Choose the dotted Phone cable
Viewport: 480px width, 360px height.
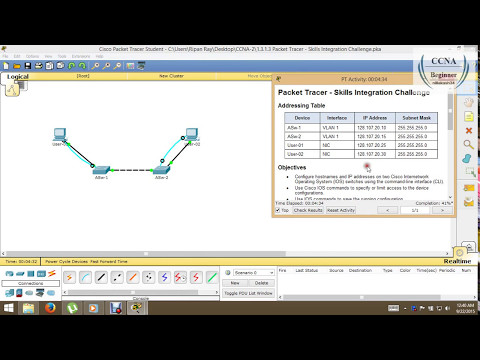(x=149, y=277)
